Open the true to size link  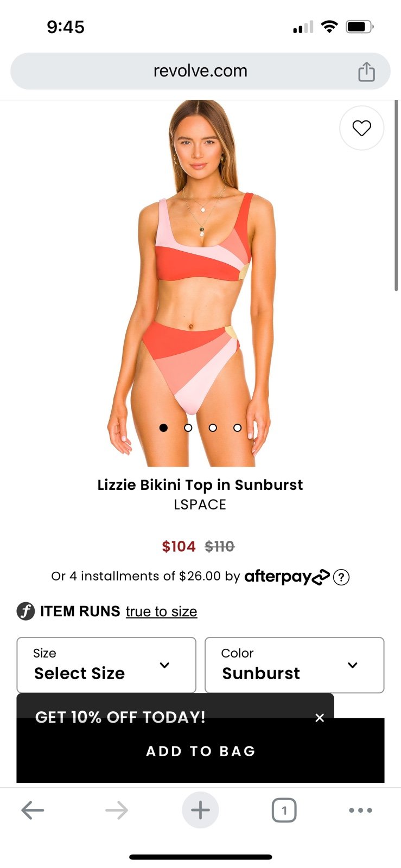click(x=161, y=611)
